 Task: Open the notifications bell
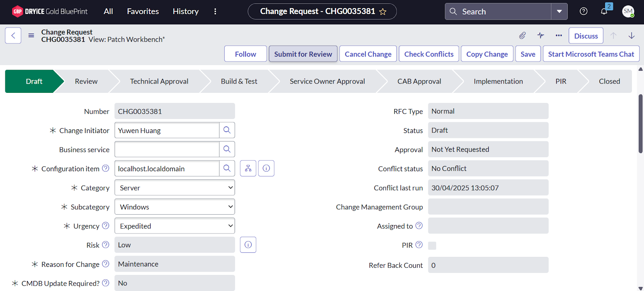click(x=604, y=11)
